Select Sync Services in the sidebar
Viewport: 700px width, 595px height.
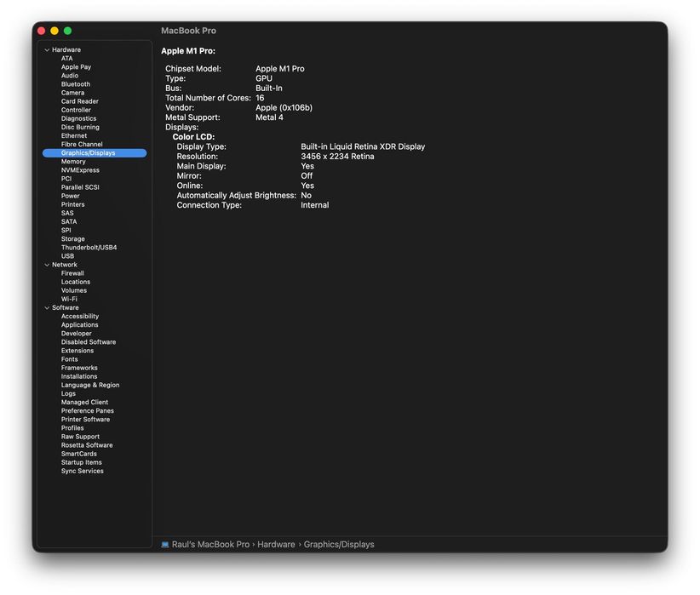(x=82, y=471)
